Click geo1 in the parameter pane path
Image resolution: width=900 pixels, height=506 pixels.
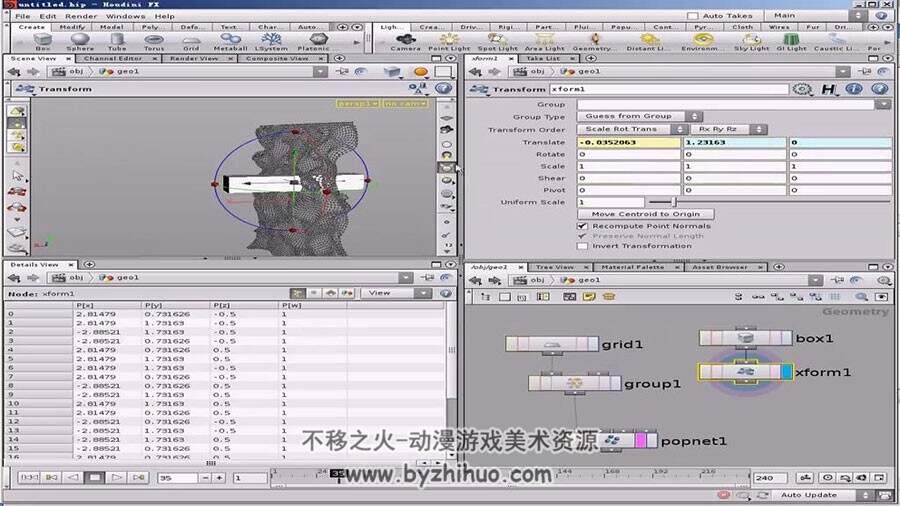[589, 72]
